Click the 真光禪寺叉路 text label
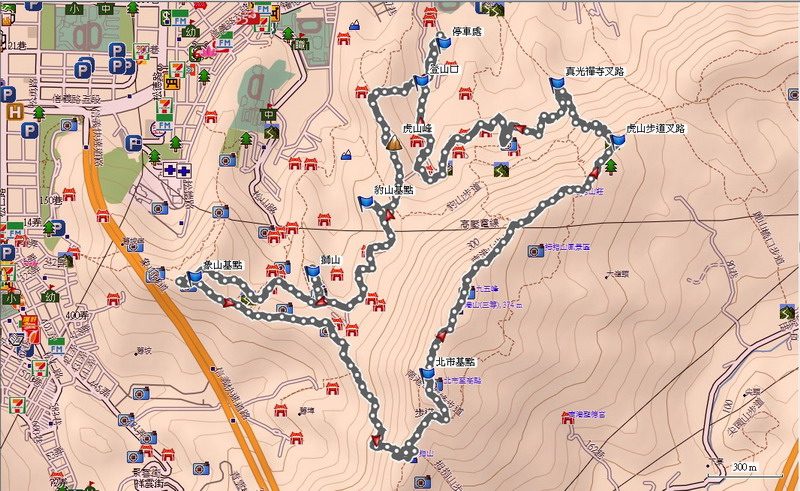The width and height of the screenshot is (800, 491). (x=598, y=72)
